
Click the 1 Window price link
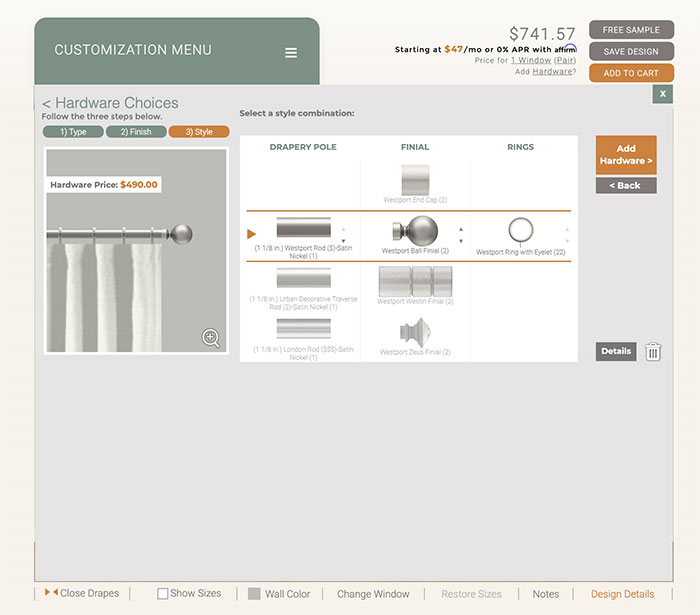(530, 61)
